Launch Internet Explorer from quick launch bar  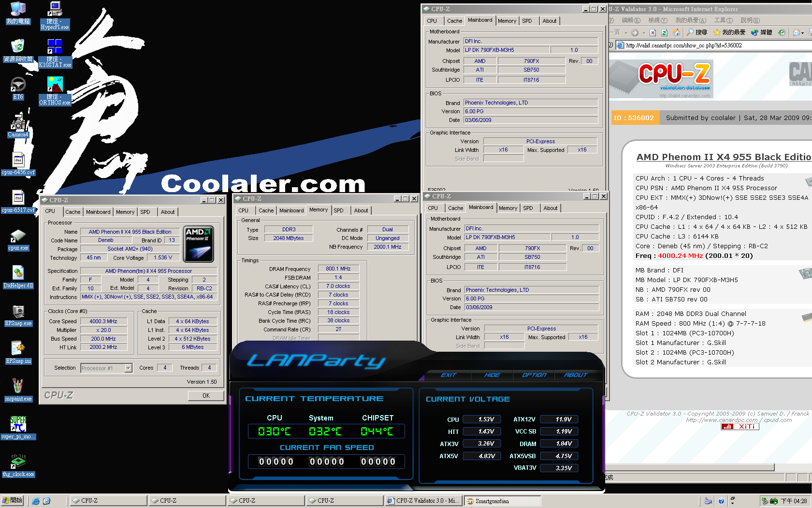36,501
